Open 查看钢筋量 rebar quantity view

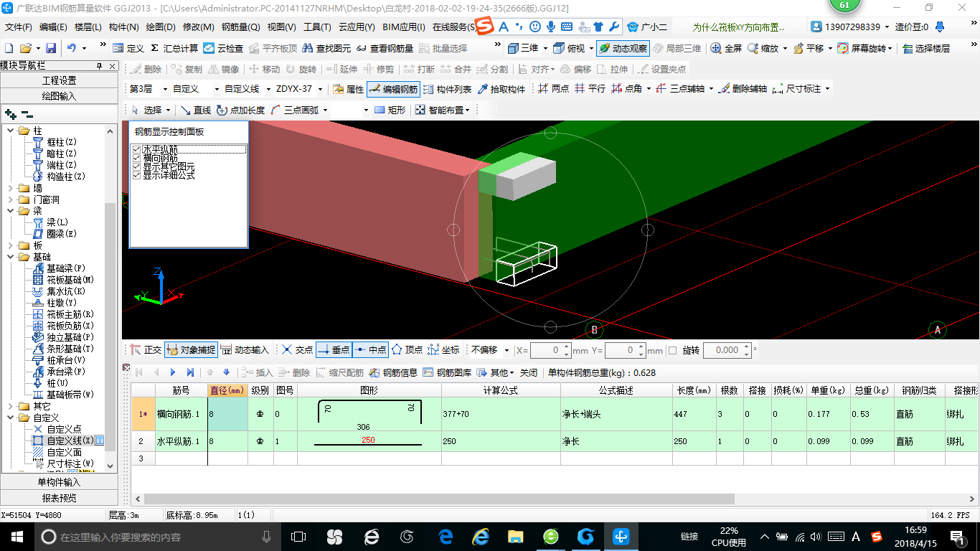[385, 48]
